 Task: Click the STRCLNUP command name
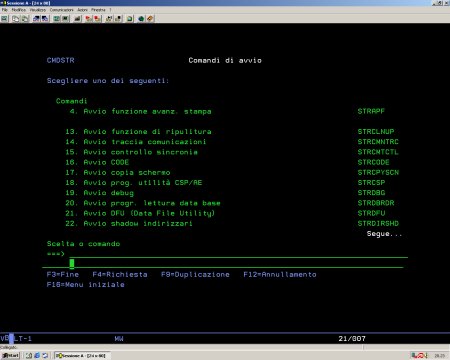[x=376, y=132]
